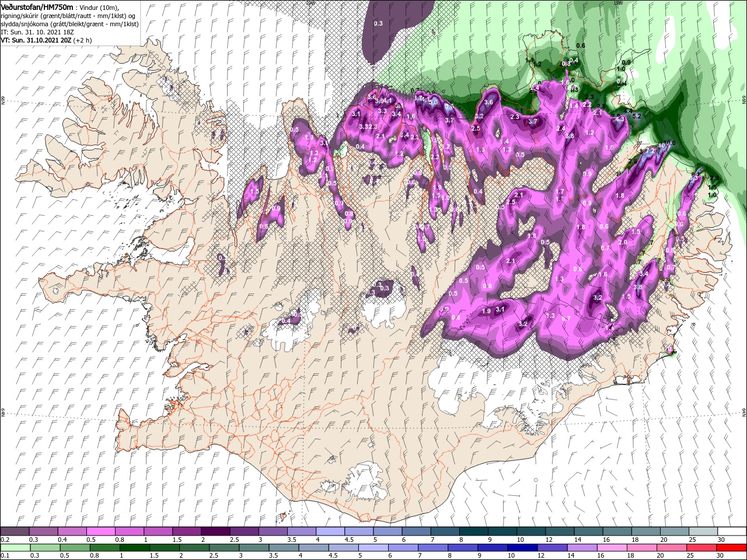Click the royal blue 8 swatch in lower legend row
This screenshot has width=747, height=560.
pyautogui.click(x=463, y=548)
